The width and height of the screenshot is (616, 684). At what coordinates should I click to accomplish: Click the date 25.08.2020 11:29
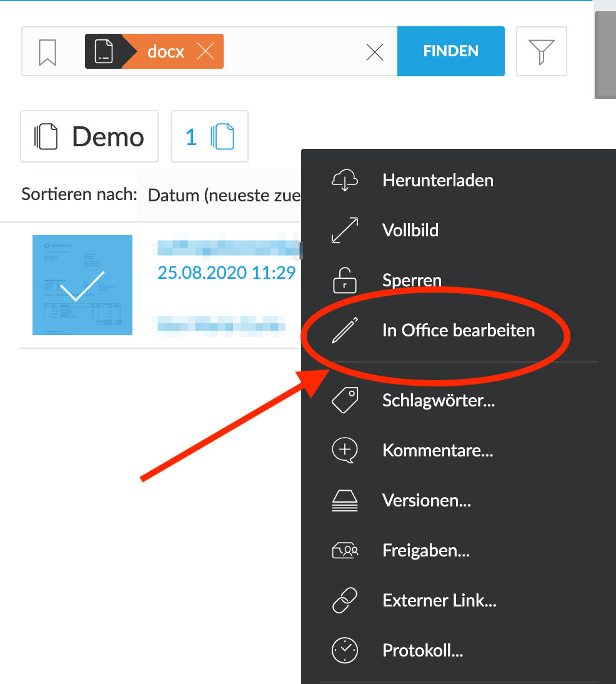(x=226, y=273)
